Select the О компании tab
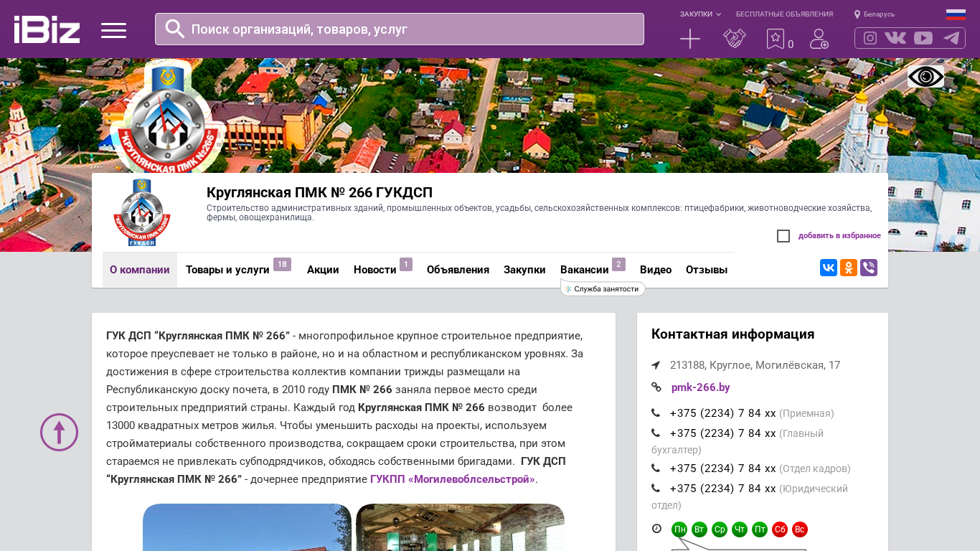Screen dimensions: 980x551 click(140, 270)
